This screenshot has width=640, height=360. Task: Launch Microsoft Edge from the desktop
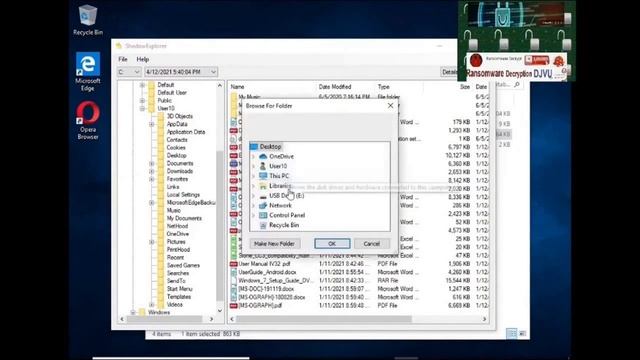tap(88, 71)
